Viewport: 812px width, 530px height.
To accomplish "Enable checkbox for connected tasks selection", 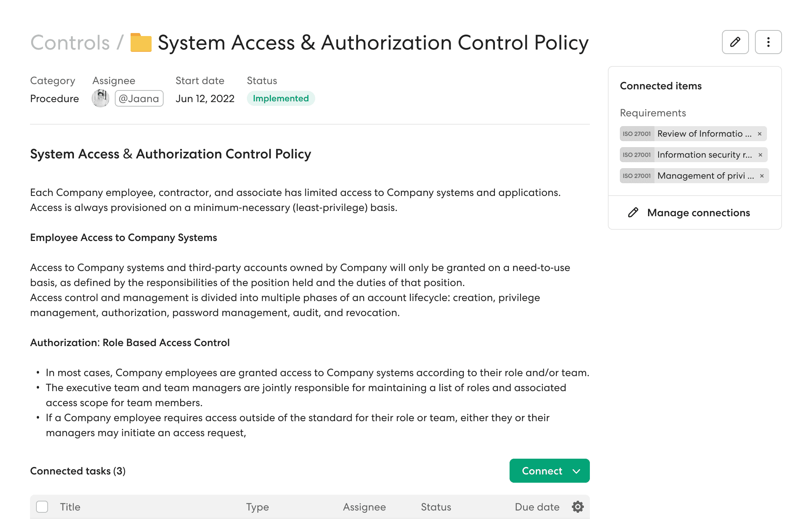I will coord(43,506).
